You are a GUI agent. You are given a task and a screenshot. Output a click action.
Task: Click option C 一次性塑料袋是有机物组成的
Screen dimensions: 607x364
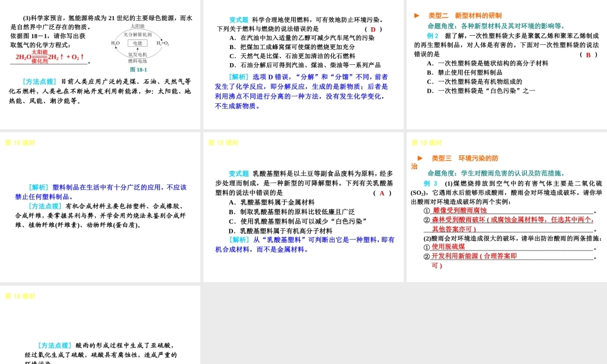pos(475,82)
